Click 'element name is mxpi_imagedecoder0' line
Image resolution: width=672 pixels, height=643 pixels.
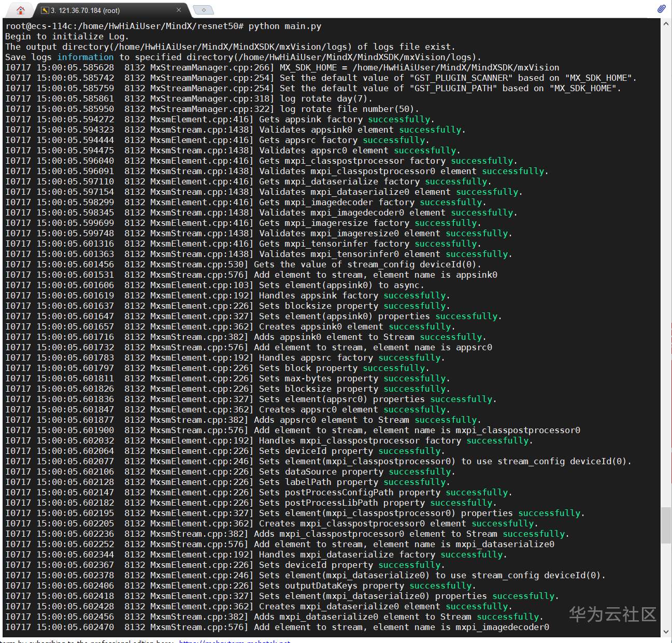(x=277, y=627)
